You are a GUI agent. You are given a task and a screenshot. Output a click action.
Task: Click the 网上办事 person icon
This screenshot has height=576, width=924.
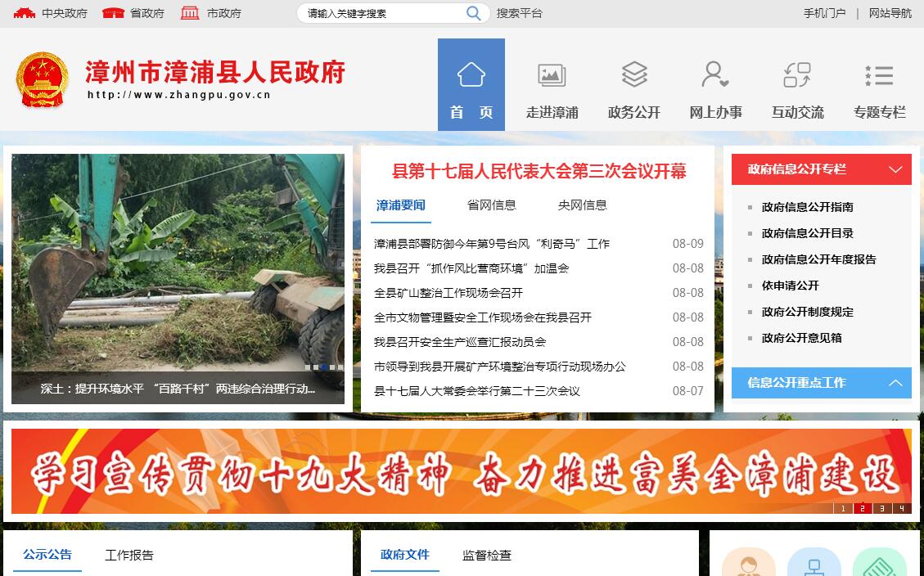coord(715,74)
